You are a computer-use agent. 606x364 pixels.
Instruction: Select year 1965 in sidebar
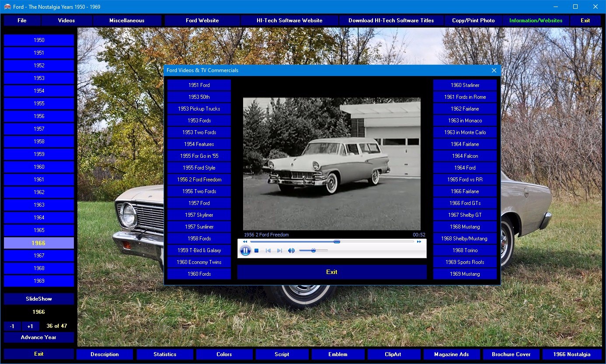coord(39,230)
